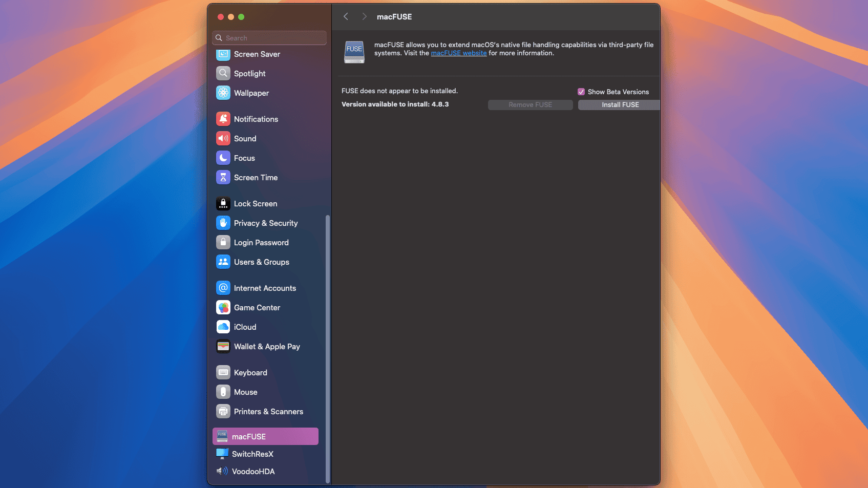Select the Wallpaper settings icon
The height and width of the screenshot is (488, 868).
[x=223, y=93]
